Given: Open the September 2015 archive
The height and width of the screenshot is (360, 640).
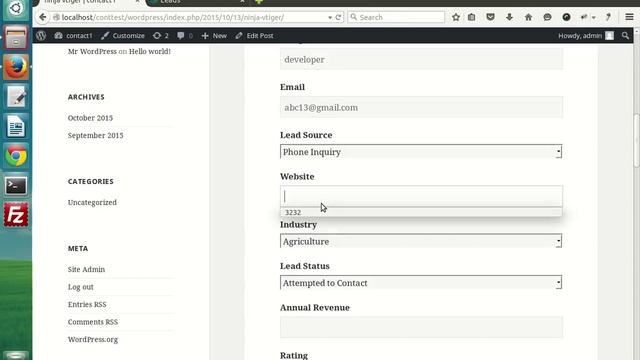Looking at the screenshot, I should coord(96,136).
